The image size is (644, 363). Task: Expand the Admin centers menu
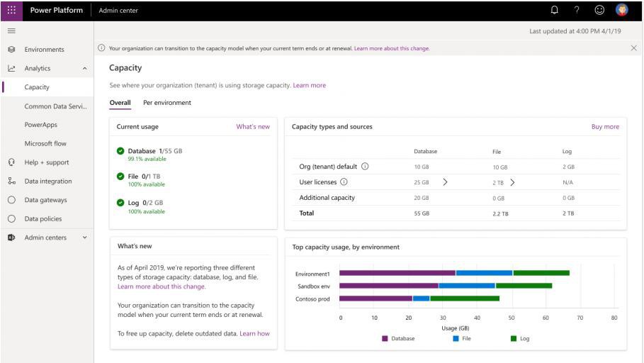coord(85,238)
